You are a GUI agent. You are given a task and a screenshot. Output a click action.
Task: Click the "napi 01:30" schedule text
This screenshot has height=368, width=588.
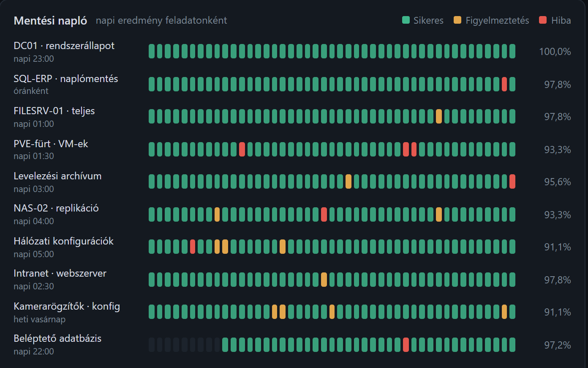34,156
